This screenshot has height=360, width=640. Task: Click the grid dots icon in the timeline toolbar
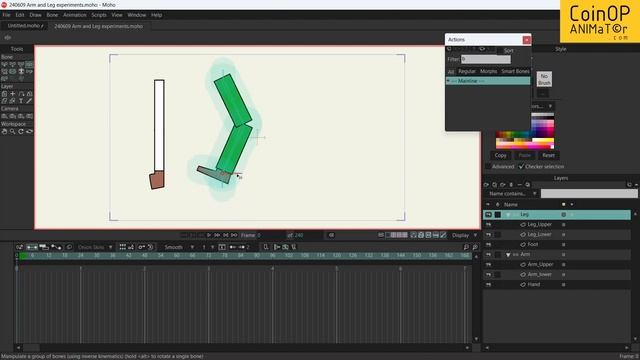coord(122,247)
